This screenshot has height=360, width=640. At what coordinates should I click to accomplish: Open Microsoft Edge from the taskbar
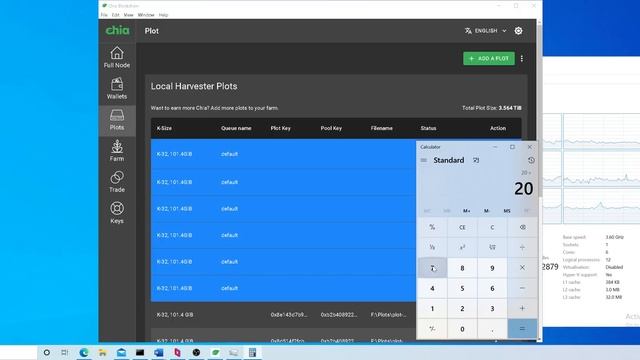tap(84, 353)
